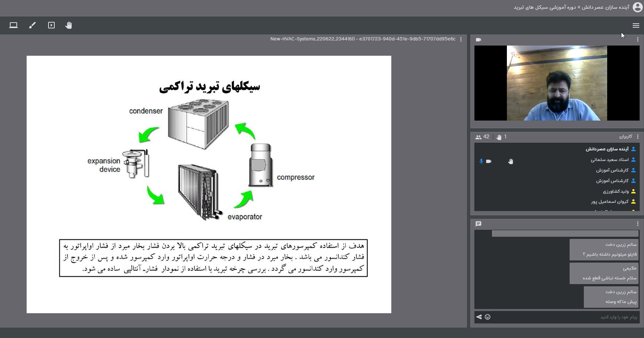Viewport: 644px width, 338px height.
Task: Open the video panel three-dot options menu
Action: (637, 39)
